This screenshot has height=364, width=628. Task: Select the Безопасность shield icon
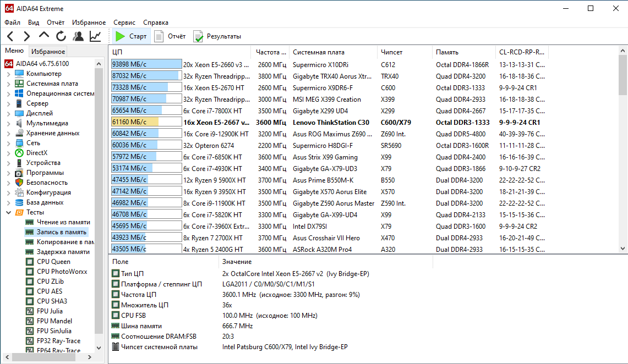click(x=19, y=183)
